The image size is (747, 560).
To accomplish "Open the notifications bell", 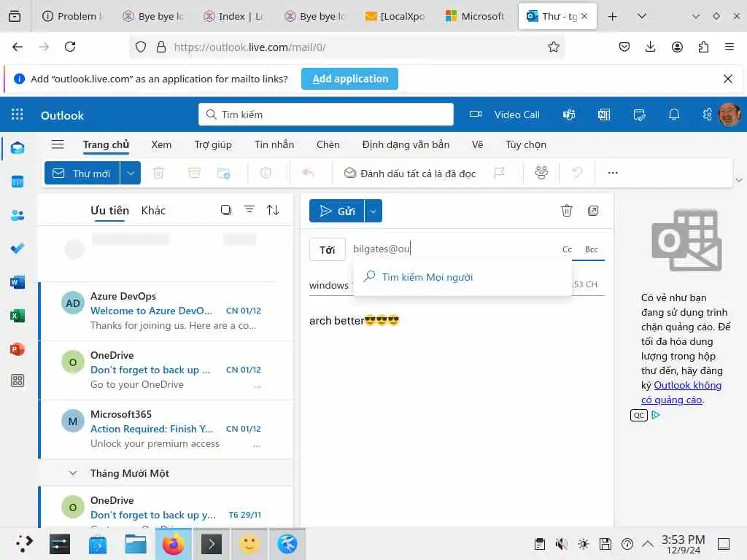I will click(x=674, y=114).
